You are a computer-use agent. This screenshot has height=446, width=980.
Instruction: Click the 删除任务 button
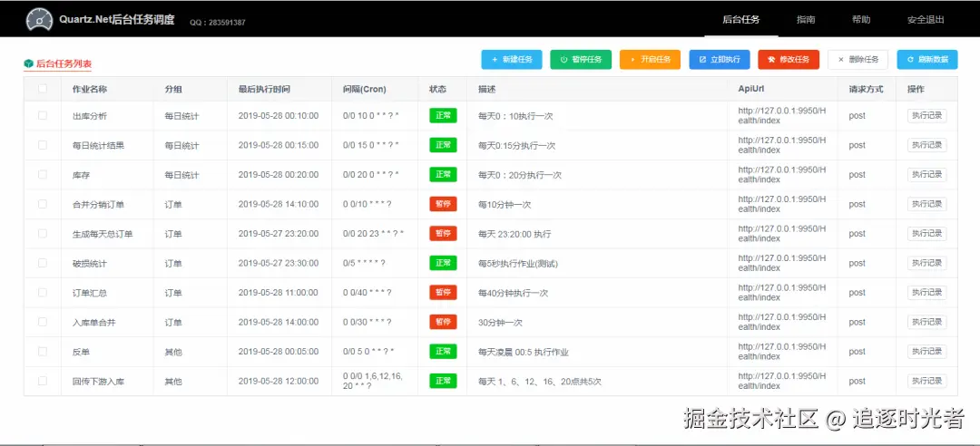(857, 59)
